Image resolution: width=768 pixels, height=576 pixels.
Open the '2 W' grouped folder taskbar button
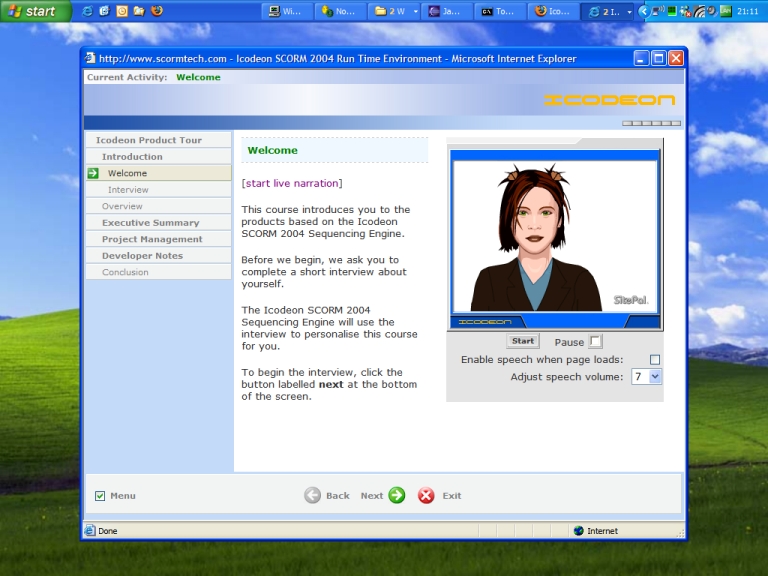[394, 11]
